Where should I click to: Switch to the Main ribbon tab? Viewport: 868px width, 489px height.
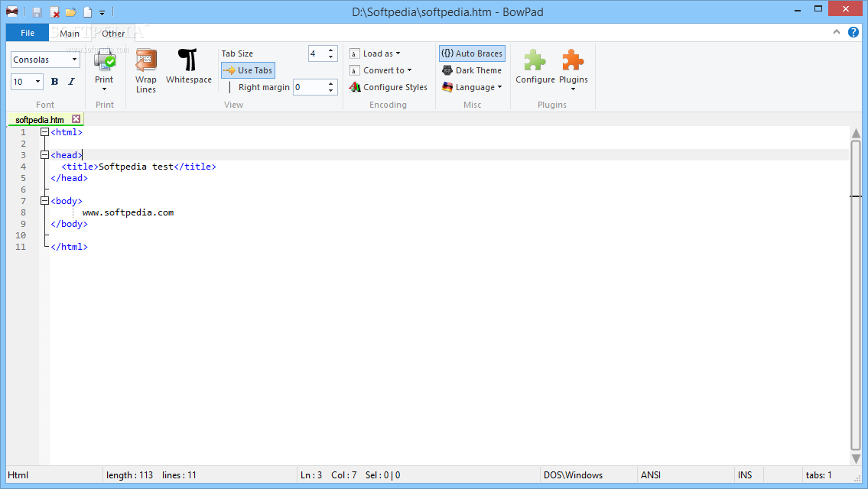pyautogui.click(x=70, y=34)
